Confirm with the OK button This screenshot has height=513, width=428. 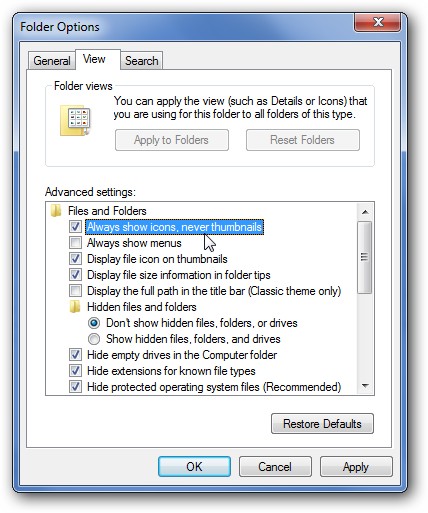click(x=194, y=467)
